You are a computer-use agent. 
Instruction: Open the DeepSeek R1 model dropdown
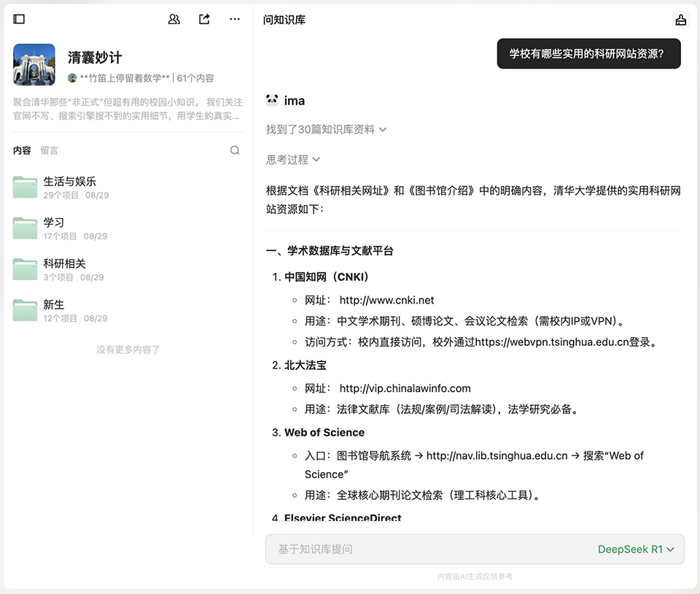(636, 549)
